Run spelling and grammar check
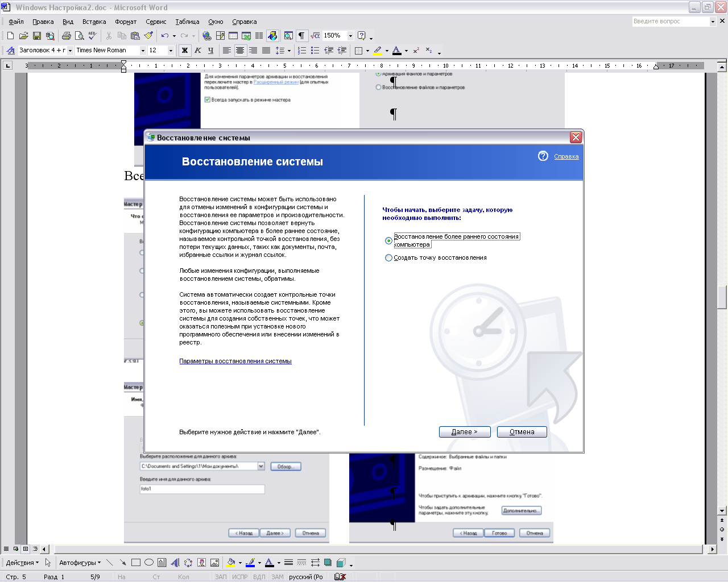Viewport: 728px width, 582px height. 93,36
